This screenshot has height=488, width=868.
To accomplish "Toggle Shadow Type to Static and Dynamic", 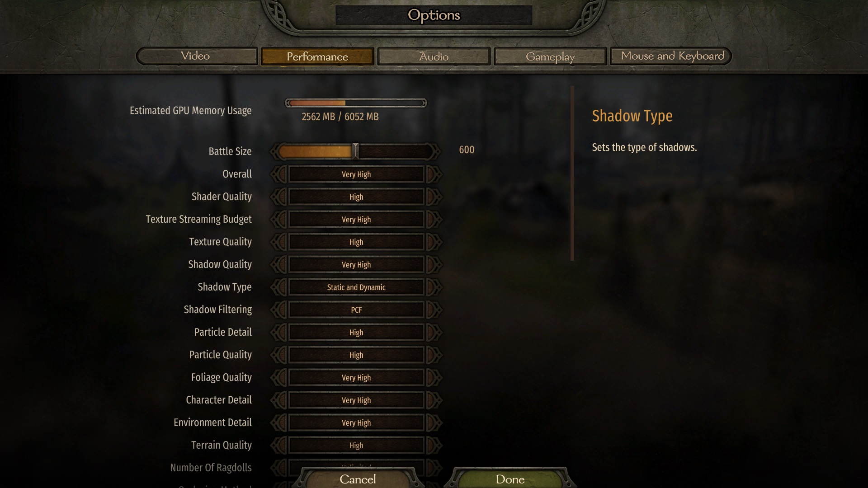I will click(356, 286).
